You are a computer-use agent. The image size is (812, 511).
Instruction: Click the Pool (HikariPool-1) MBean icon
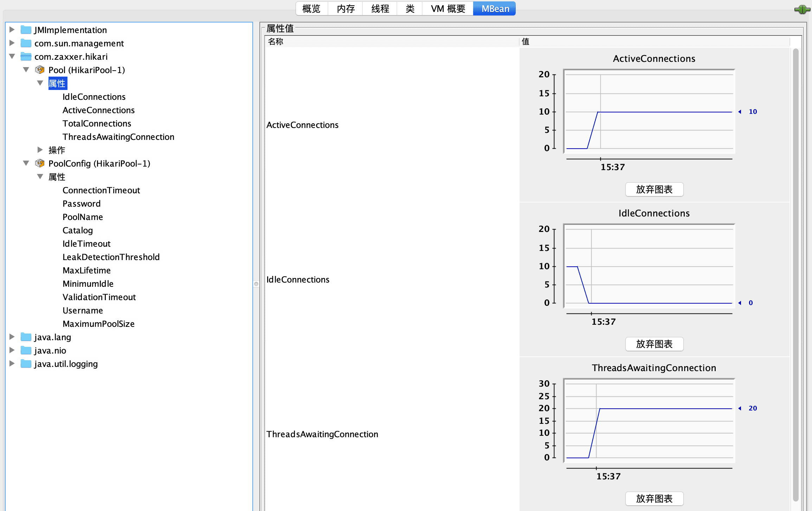tap(40, 70)
